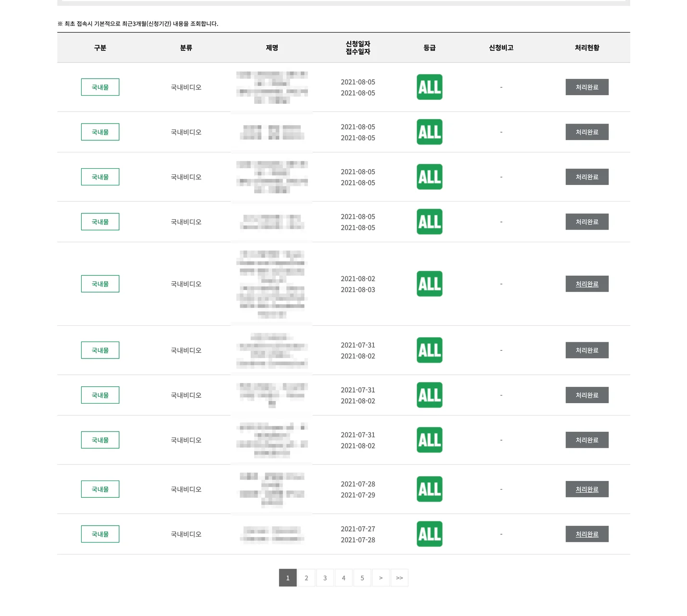
Task: Click the ALL rating icon in second row
Action: pos(429,132)
